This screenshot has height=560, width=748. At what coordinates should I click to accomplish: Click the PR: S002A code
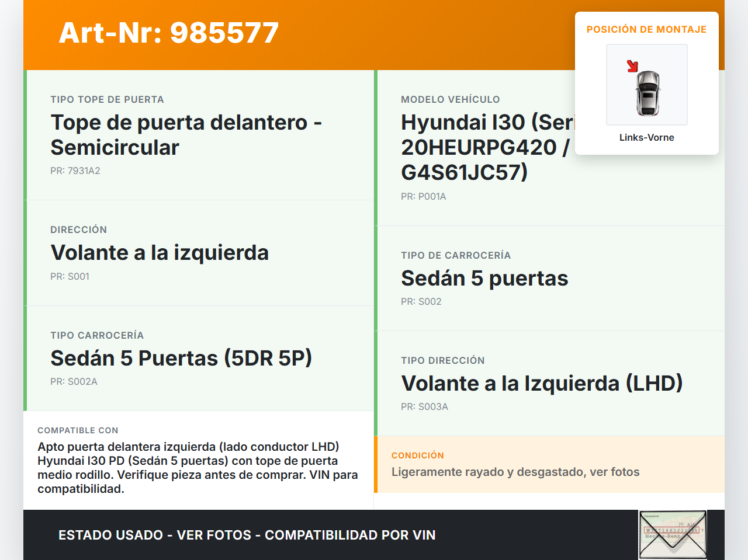click(74, 381)
